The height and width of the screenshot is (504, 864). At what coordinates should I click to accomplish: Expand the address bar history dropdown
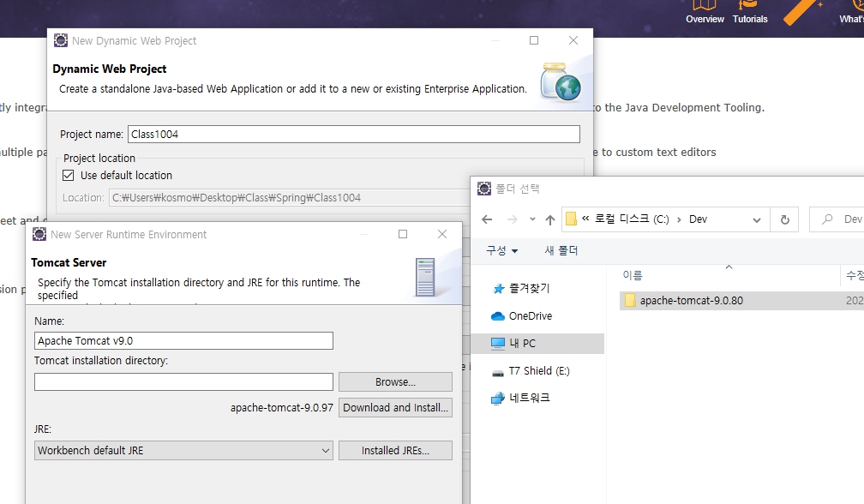(757, 219)
